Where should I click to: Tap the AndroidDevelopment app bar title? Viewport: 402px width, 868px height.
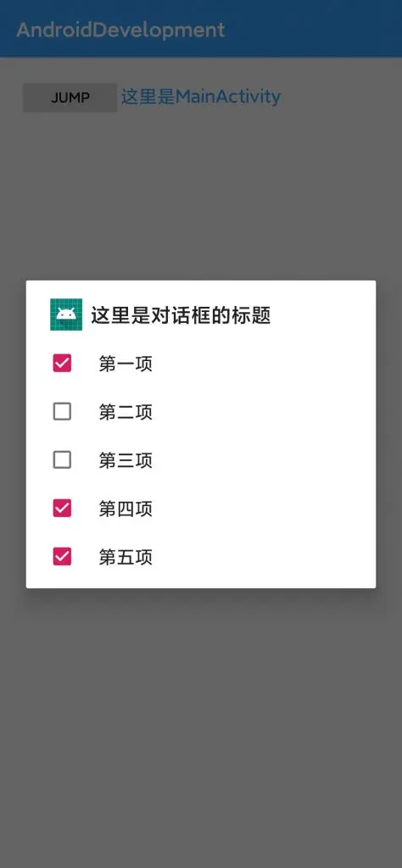(120, 30)
